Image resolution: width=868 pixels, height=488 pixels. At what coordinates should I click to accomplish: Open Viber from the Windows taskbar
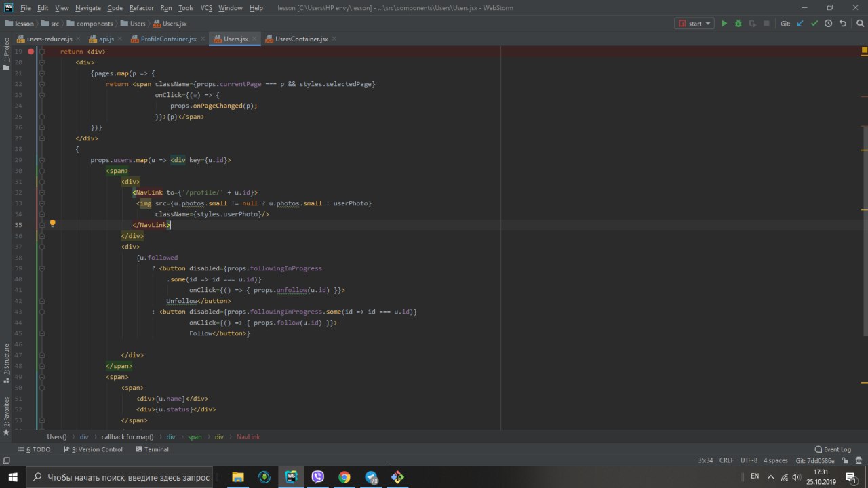pos(317,476)
